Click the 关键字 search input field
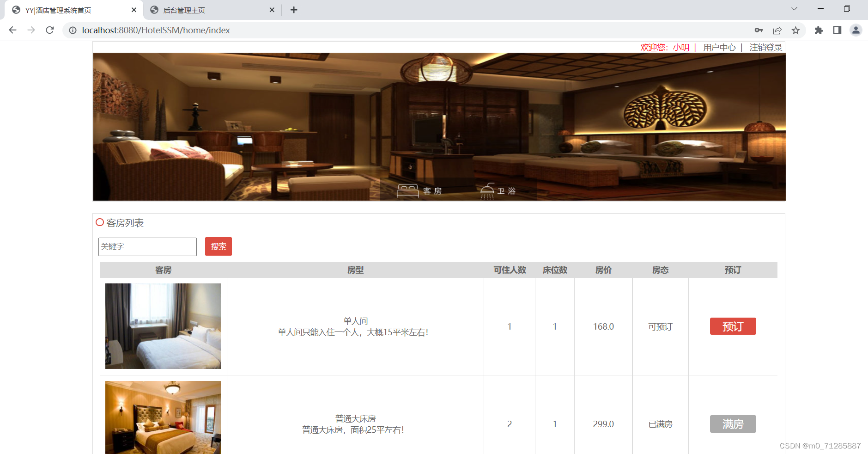Image resolution: width=868 pixels, height=454 pixels. tap(147, 246)
